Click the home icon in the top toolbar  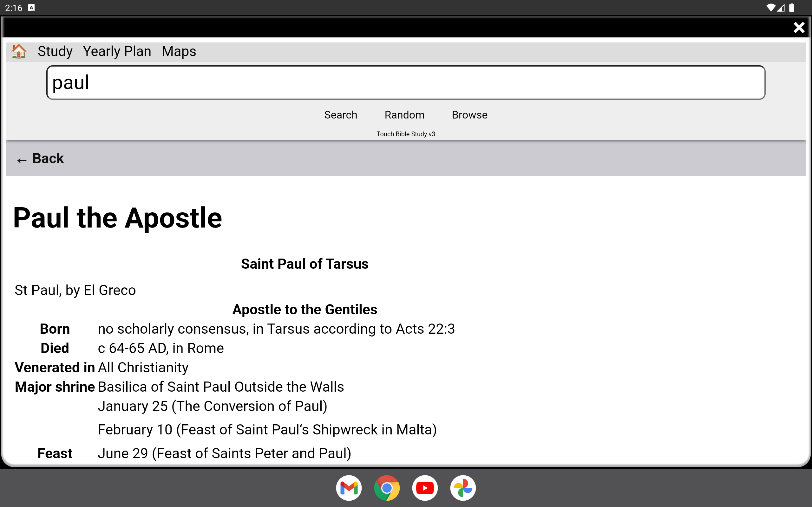click(19, 51)
